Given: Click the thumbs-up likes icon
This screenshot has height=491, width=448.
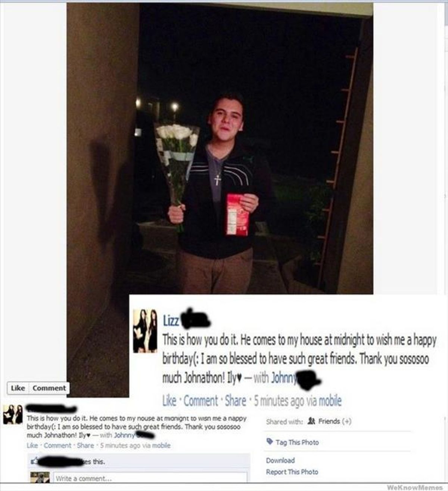Looking at the screenshot, I should [x=34, y=461].
